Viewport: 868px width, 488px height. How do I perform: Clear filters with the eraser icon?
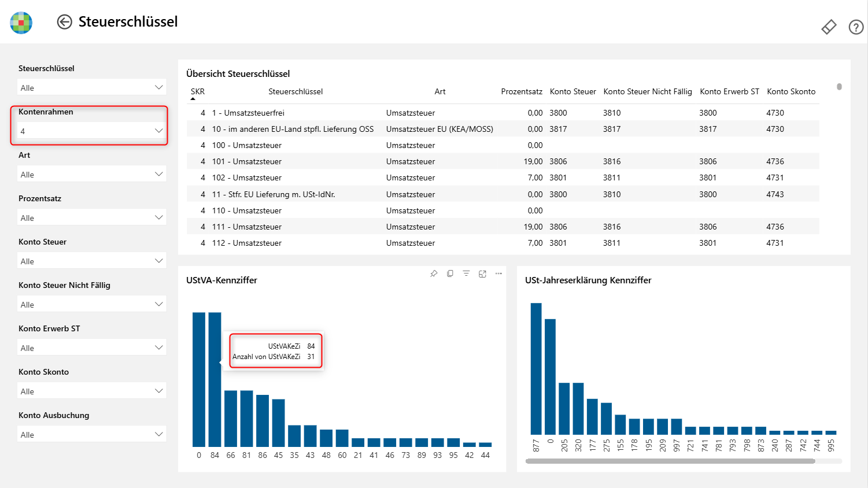[x=829, y=27]
